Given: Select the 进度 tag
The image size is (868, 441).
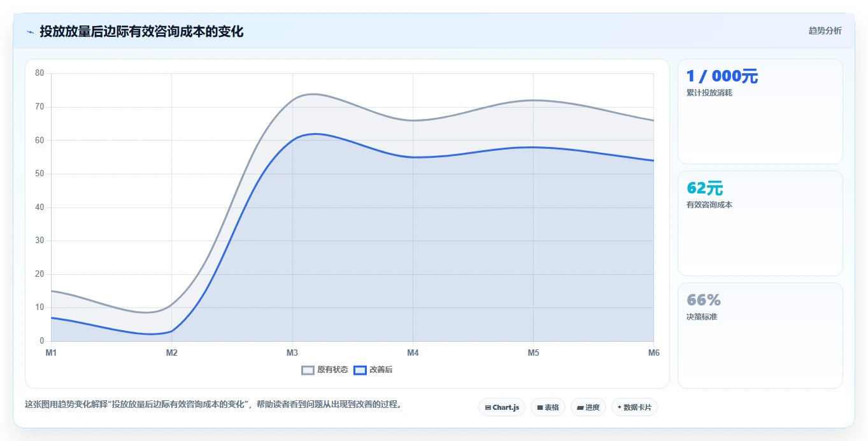Looking at the screenshot, I should pos(588,407).
